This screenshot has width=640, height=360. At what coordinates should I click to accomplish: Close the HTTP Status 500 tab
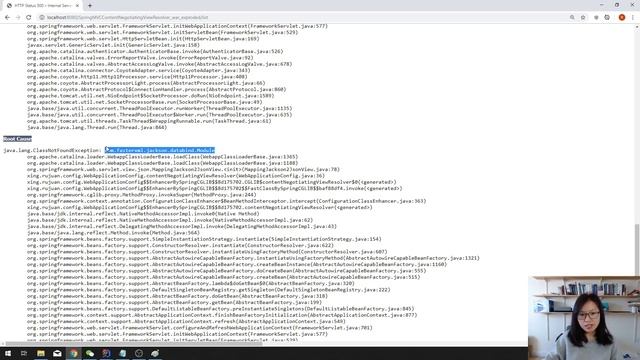77,6
